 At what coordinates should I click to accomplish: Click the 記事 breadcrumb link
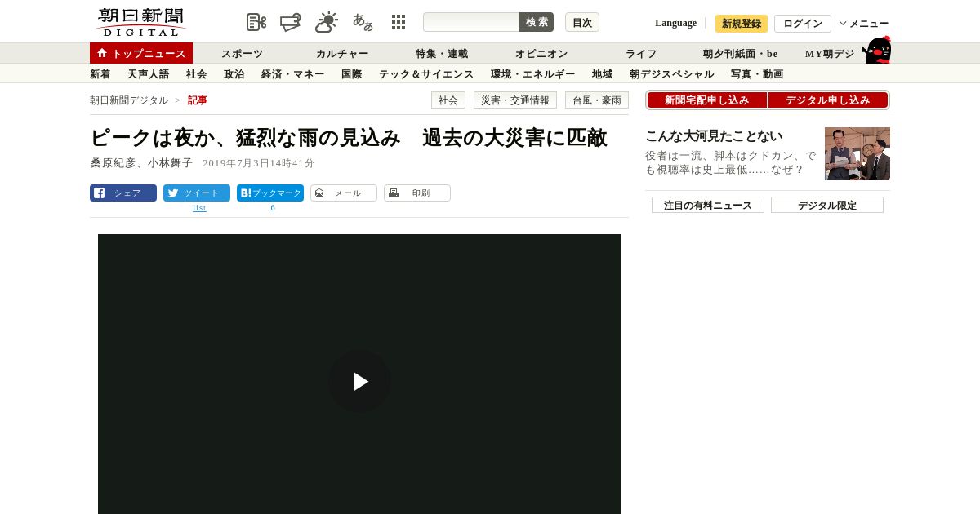tap(198, 100)
